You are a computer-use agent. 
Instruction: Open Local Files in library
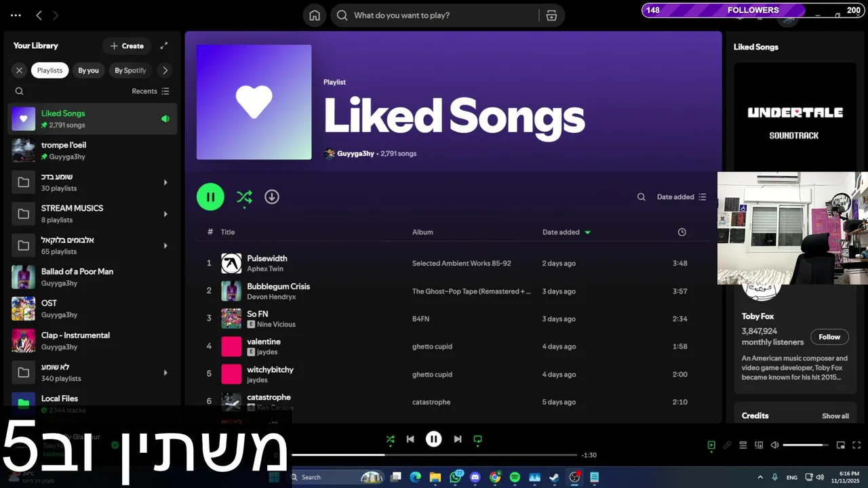click(93, 403)
